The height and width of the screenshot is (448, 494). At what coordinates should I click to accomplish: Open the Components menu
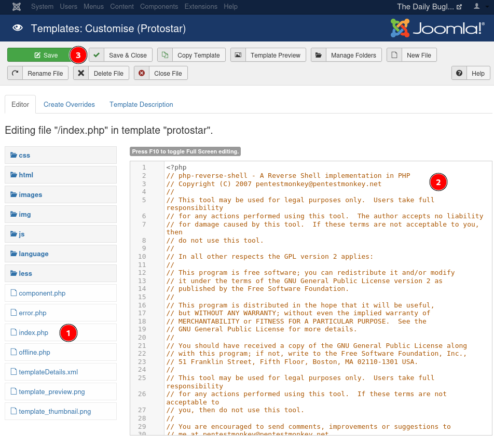pos(159,7)
